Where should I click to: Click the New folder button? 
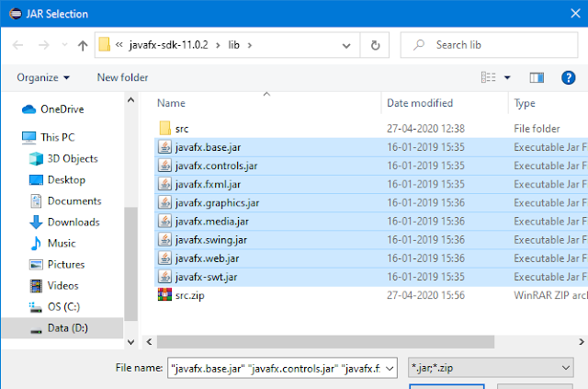click(x=122, y=77)
